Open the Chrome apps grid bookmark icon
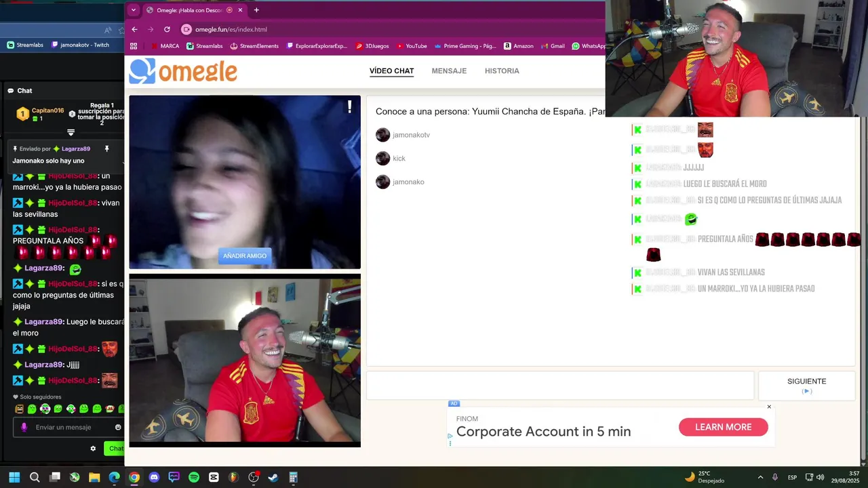This screenshot has height=488, width=868. click(x=134, y=46)
